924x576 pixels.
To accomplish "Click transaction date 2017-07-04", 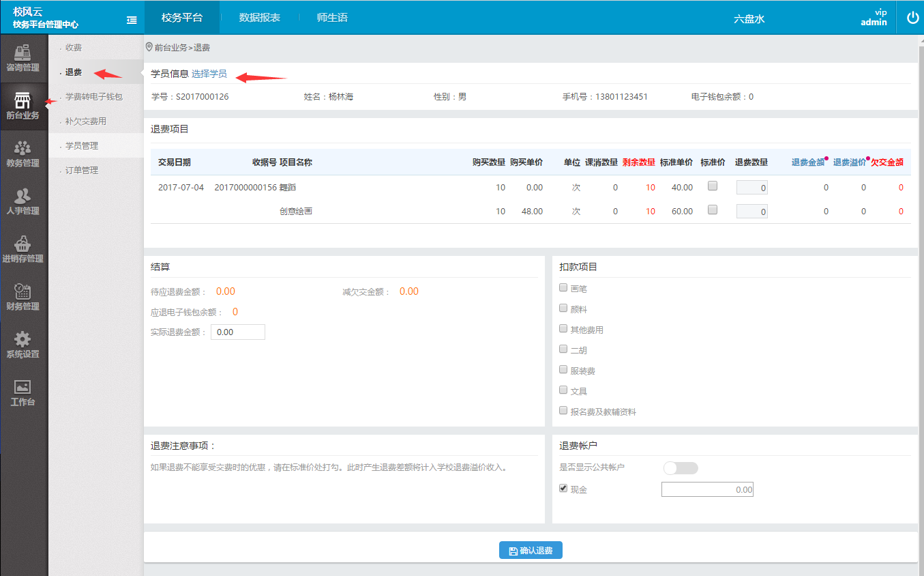I will coord(181,188).
